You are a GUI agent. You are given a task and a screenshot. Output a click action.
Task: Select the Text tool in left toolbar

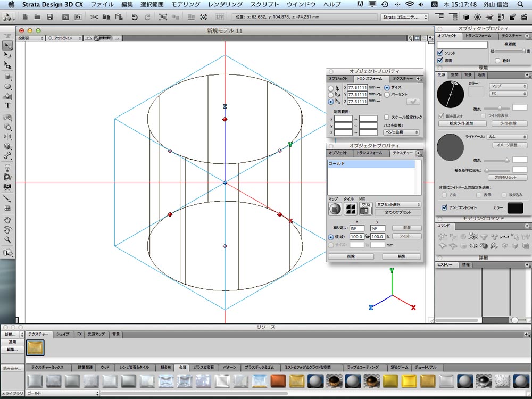pos(7,105)
